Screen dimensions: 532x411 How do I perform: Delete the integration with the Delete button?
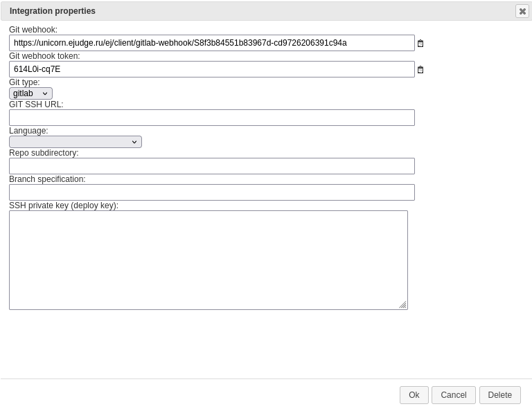click(499, 395)
